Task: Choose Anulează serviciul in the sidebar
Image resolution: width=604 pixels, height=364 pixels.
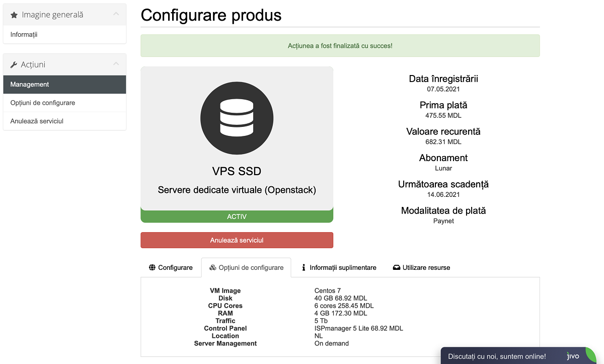Action: coord(37,121)
